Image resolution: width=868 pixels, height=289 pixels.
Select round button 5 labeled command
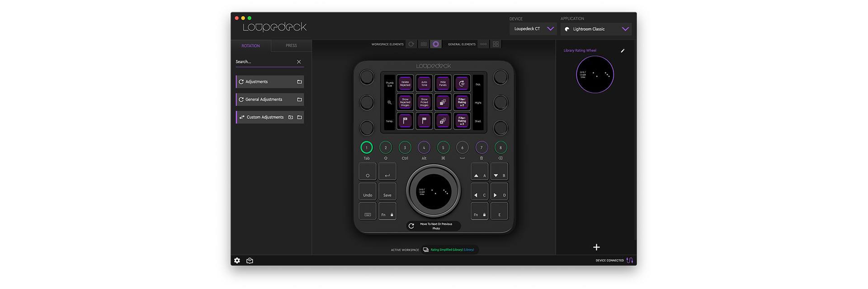pos(443,148)
